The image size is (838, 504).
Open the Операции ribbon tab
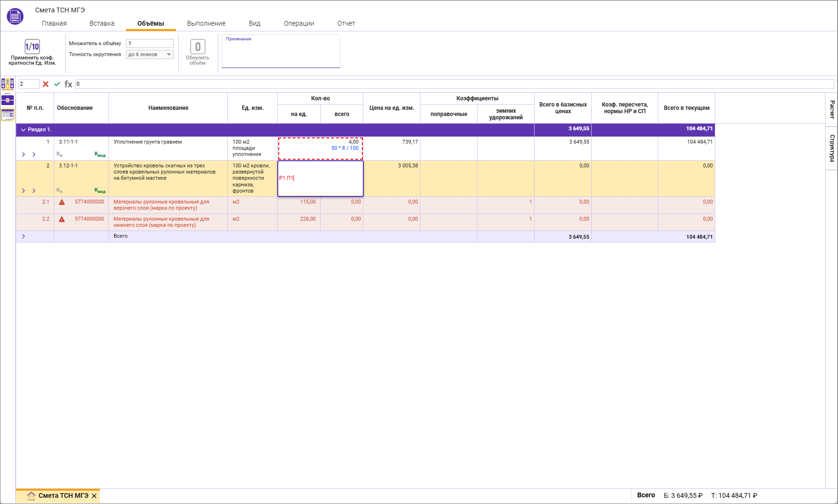[x=299, y=23]
